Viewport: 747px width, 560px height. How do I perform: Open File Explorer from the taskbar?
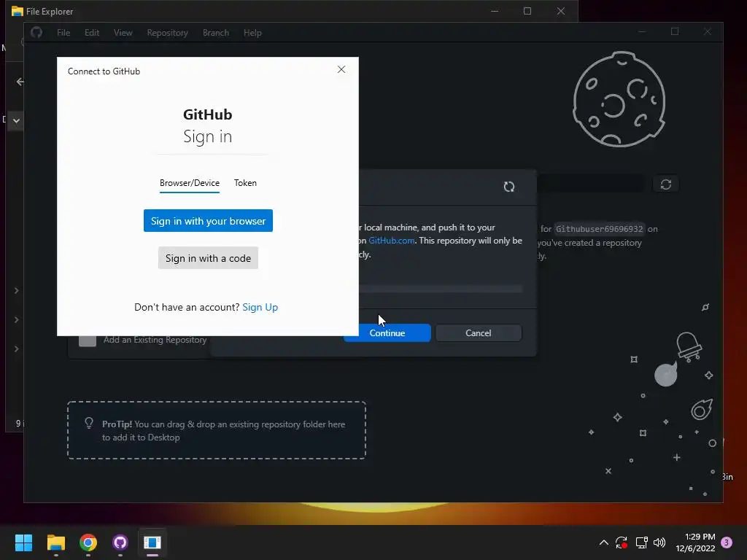55,542
